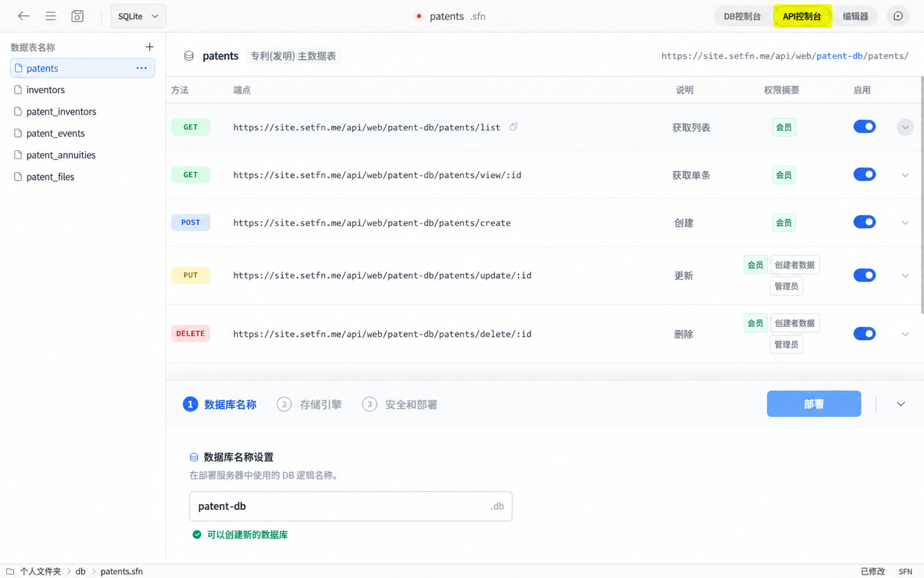Add a new data table with plus icon
The height and width of the screenshot is (578, 924).
150,47
